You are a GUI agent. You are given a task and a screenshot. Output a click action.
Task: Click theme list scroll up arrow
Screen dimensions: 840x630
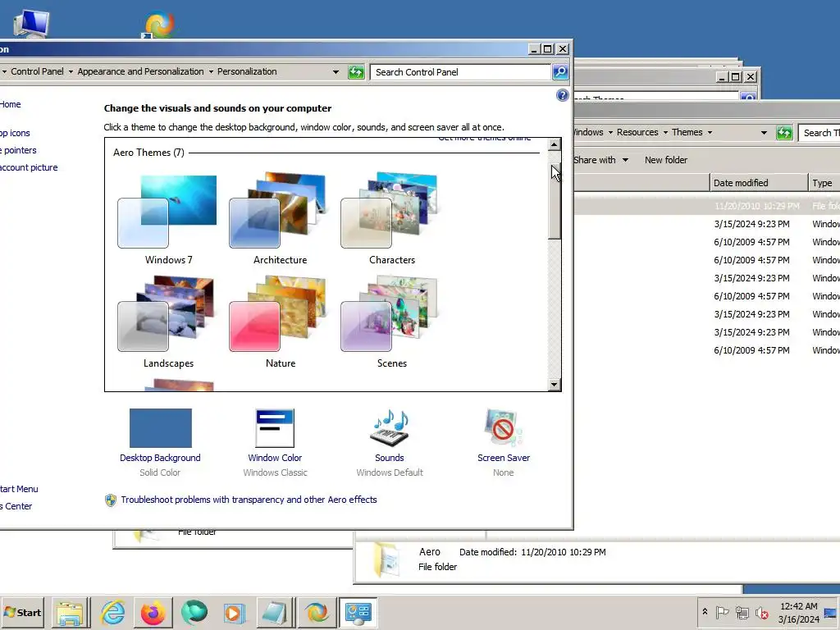(555, 144)
